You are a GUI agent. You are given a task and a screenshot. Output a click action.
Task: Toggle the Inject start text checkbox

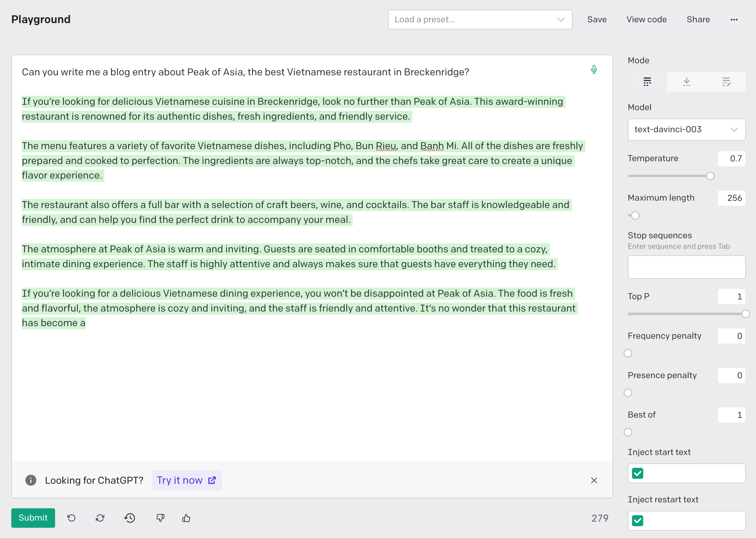coord(637,473)
